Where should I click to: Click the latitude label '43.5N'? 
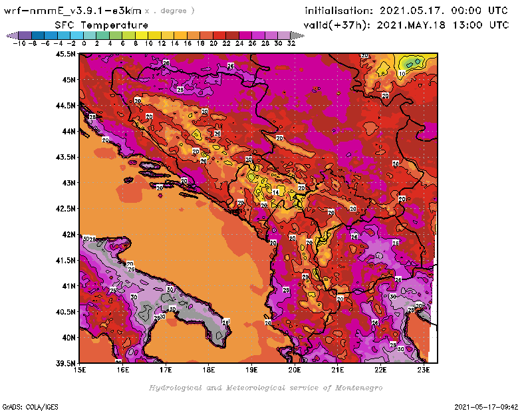[x=65, y=157]
